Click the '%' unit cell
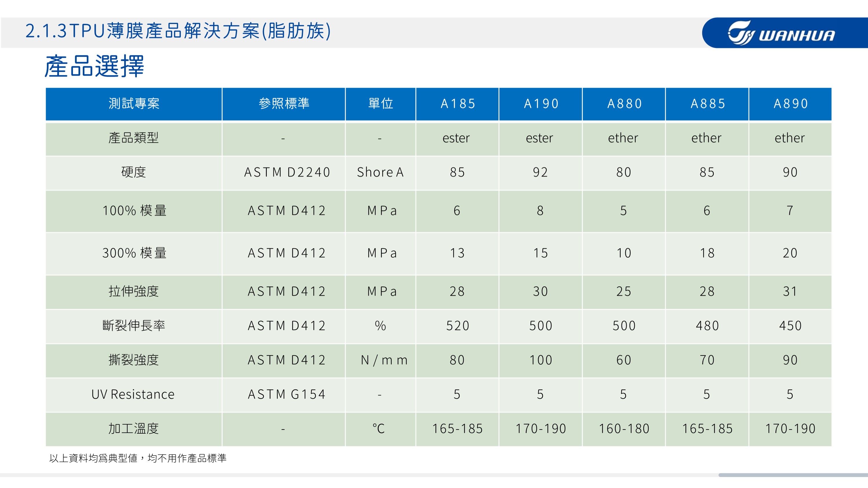The width and height of the screenshot is (868, 488). (x=380, y=326)
